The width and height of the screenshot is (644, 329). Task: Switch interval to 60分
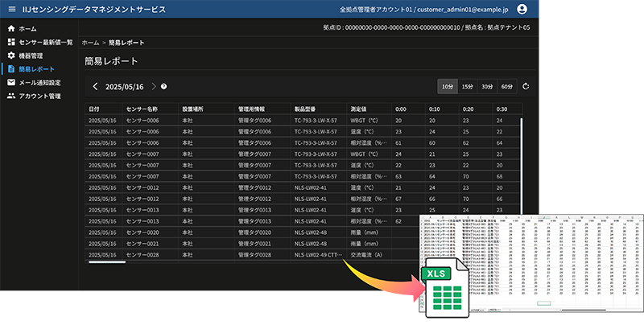(x=506, y=86)
